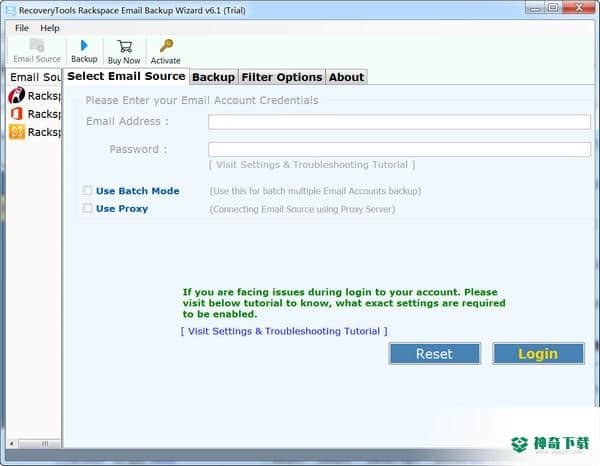The height and width of the screenshot is (466, 600).
Task: Open gray Troubleshooting Tutorial link under Password
Action: click(312, 165)
